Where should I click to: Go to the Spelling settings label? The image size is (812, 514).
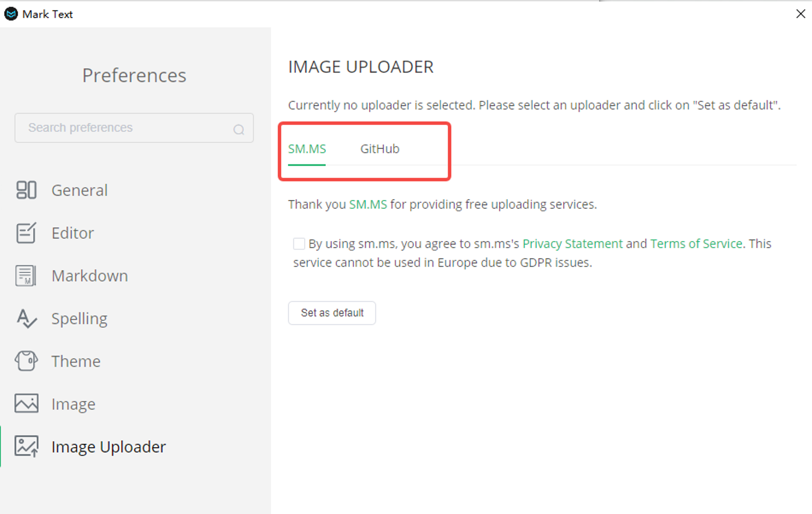[x=80, y=319]
